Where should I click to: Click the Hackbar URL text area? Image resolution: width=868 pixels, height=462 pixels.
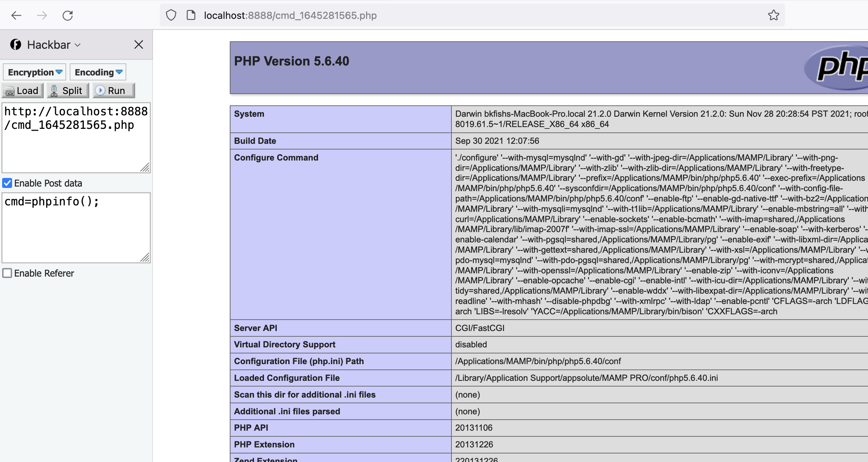click(x=76, y=137)
